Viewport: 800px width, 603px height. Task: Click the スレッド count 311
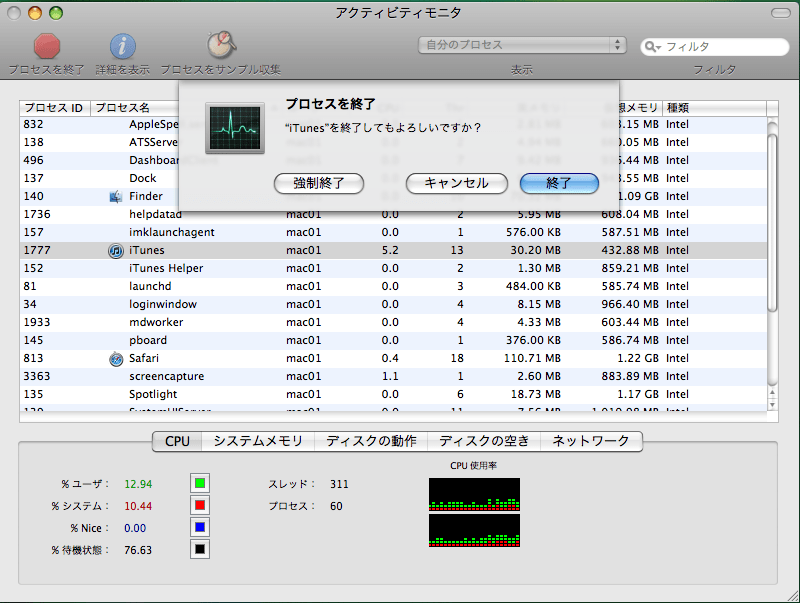339,484
